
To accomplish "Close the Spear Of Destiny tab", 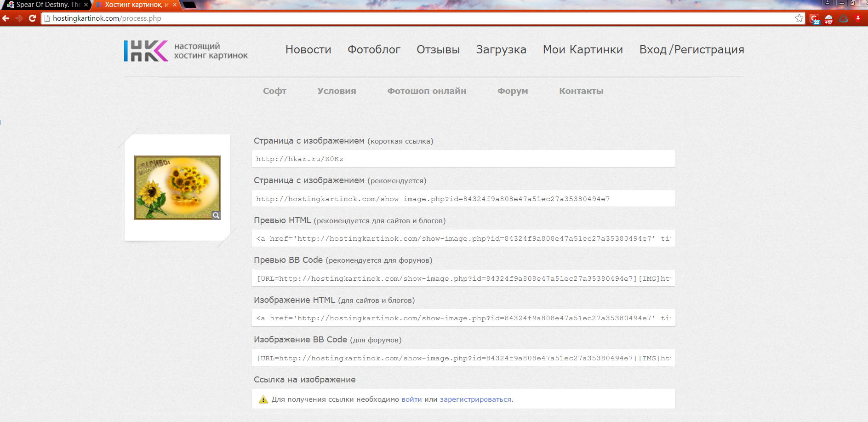I will [x=86, y=5].
